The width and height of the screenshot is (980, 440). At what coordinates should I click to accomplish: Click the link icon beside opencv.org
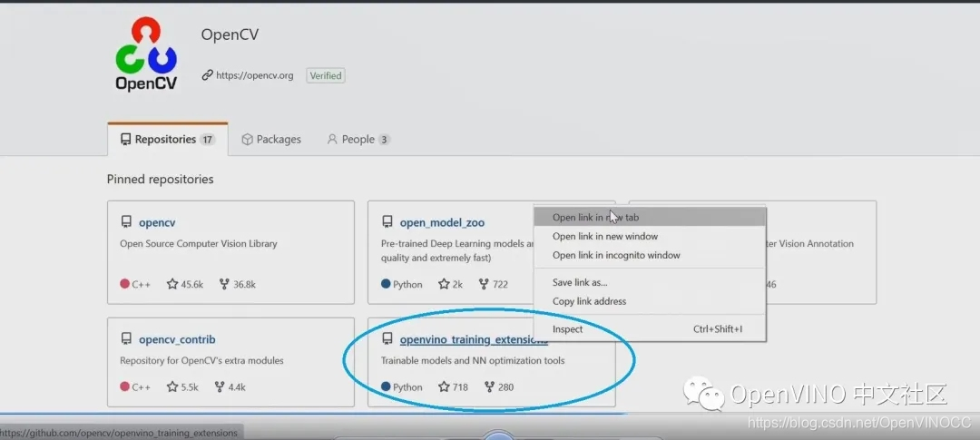207,75
